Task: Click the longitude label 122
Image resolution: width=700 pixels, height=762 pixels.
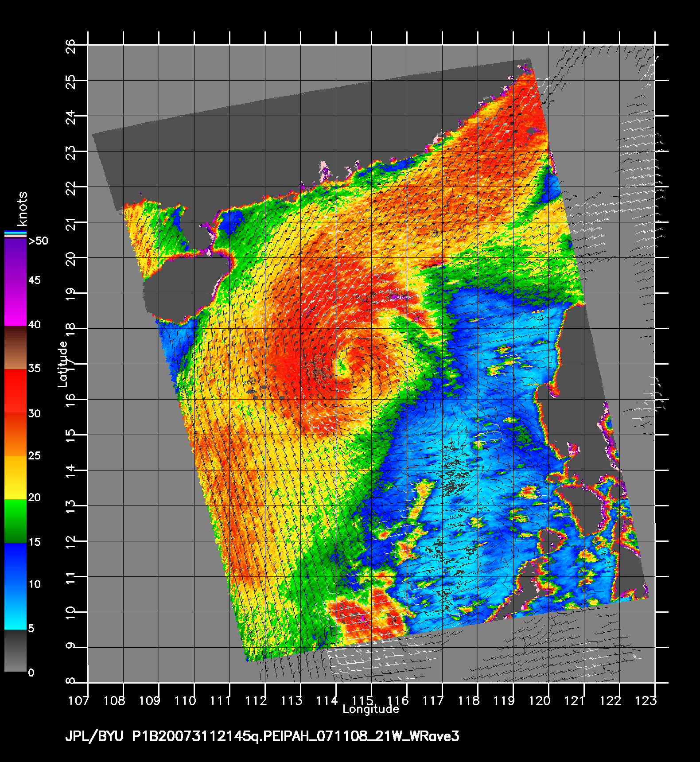Action: pos(610,701)
